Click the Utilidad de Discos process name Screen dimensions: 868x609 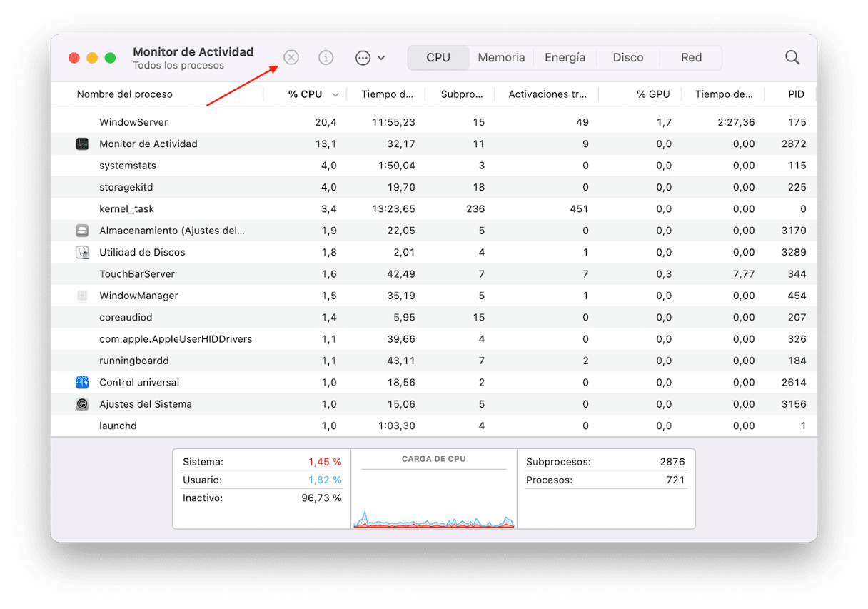142,252
